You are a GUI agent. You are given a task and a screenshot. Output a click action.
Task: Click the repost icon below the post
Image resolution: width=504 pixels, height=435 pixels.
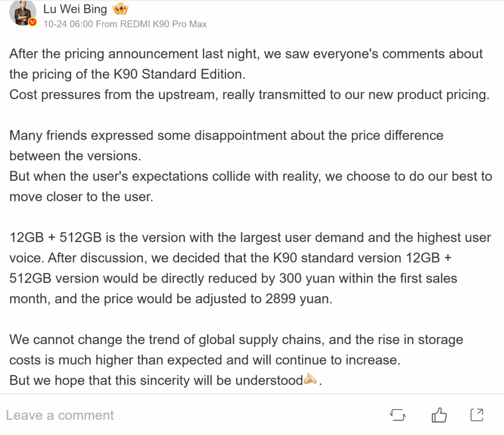click(398, 415)
